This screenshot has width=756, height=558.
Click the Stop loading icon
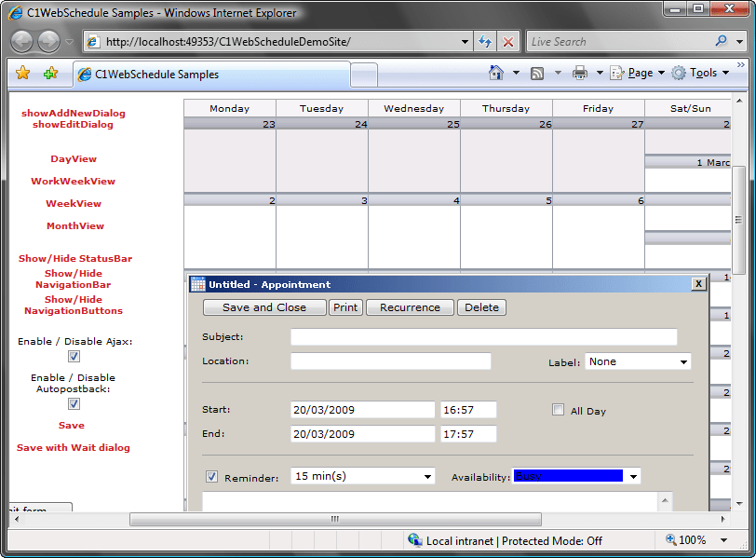pyautogui.click(x=508, y=41)
